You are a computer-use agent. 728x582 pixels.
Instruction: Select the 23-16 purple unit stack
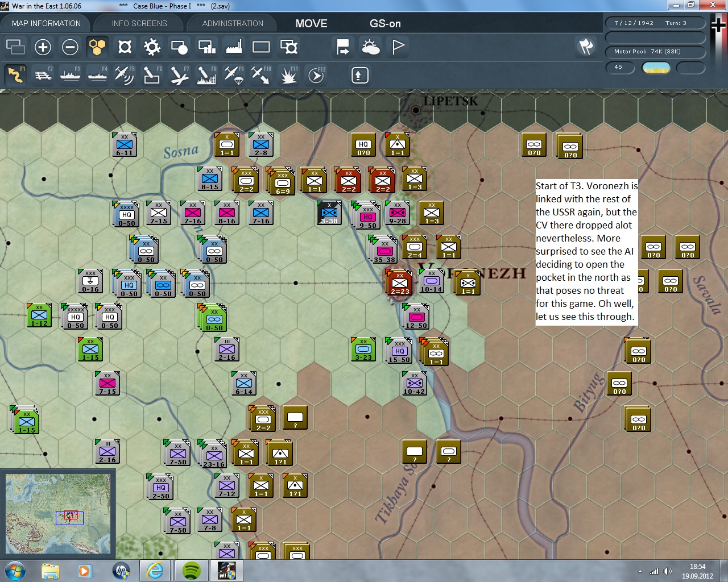click(x=213, y=455)
